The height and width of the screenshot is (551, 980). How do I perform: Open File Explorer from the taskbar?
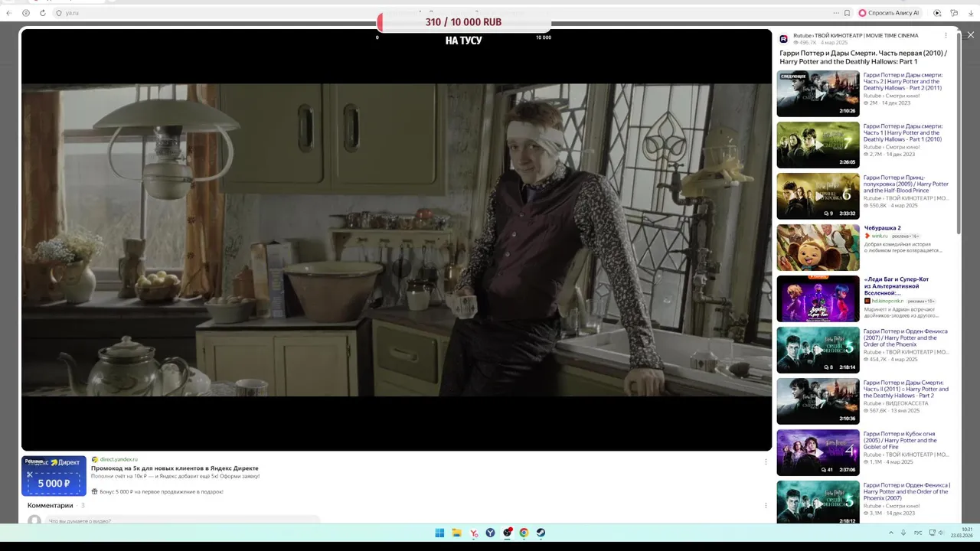(x=456, y=533)
